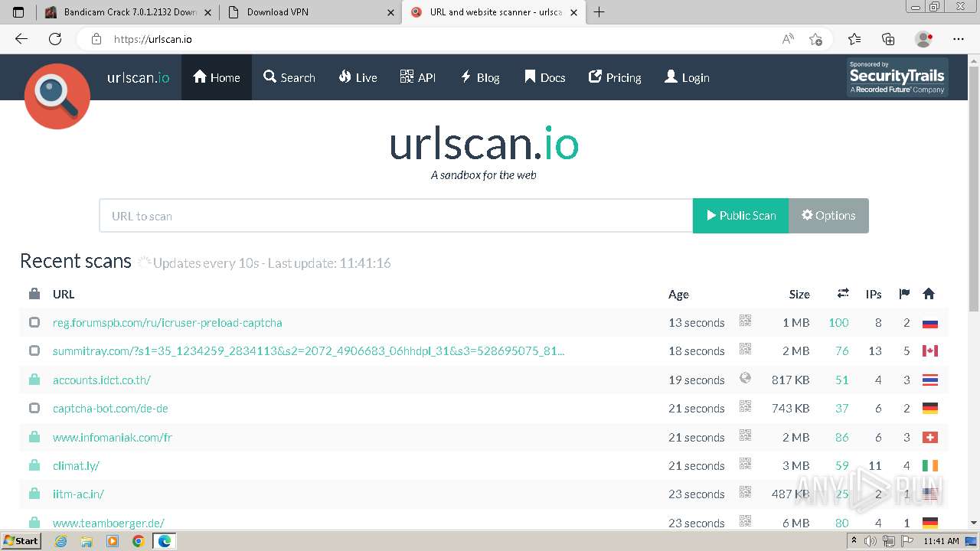Refresh the urlscan.io page
980x551 pixels.
[55, 39]
